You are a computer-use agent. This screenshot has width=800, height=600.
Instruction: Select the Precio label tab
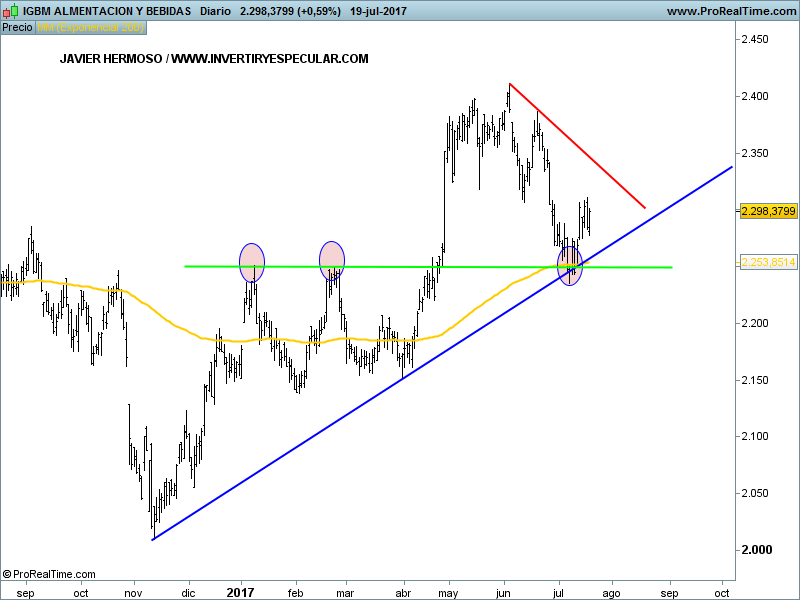pyautogui.click(x=17, y=27)
